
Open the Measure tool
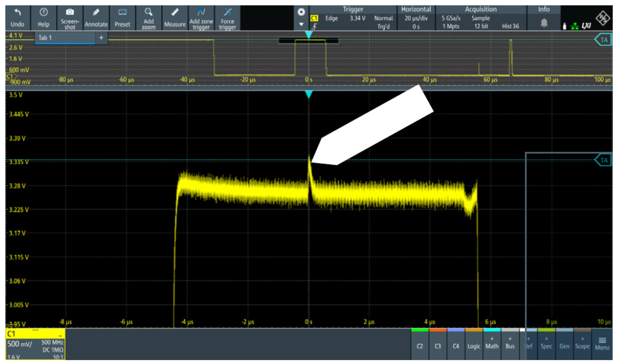[x=175, y=13]
